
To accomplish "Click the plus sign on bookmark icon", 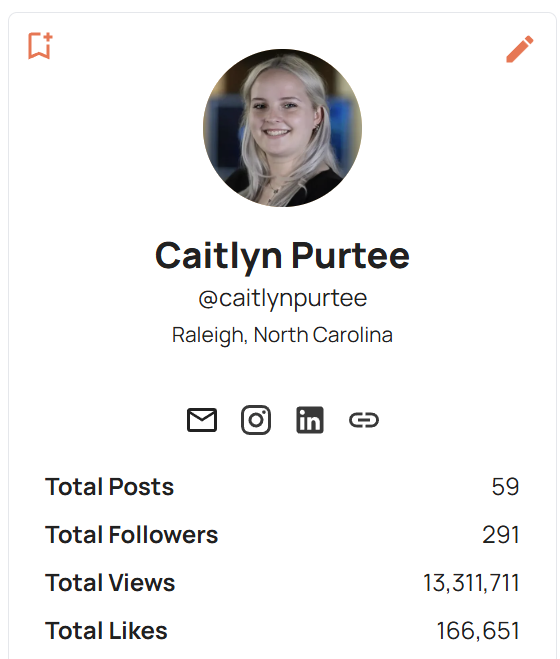I will click(x=48, y=37).
